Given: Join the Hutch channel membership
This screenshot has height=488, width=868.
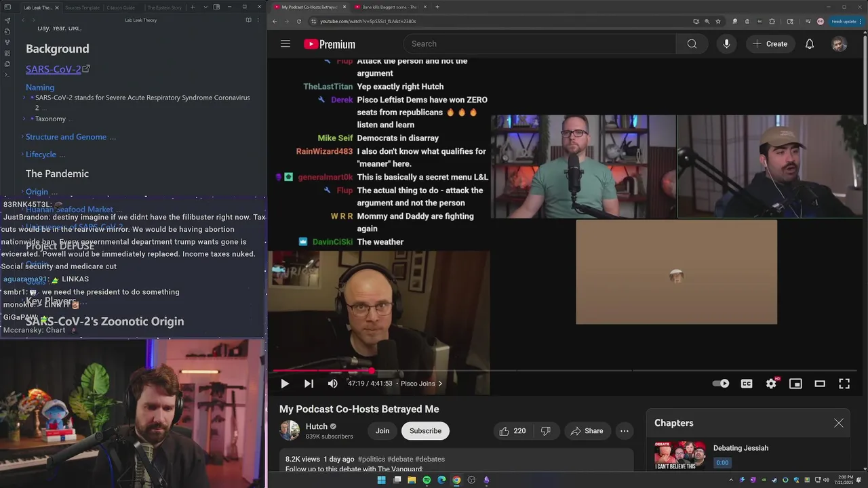Looking at the screenshot, I should pos(382,431).
